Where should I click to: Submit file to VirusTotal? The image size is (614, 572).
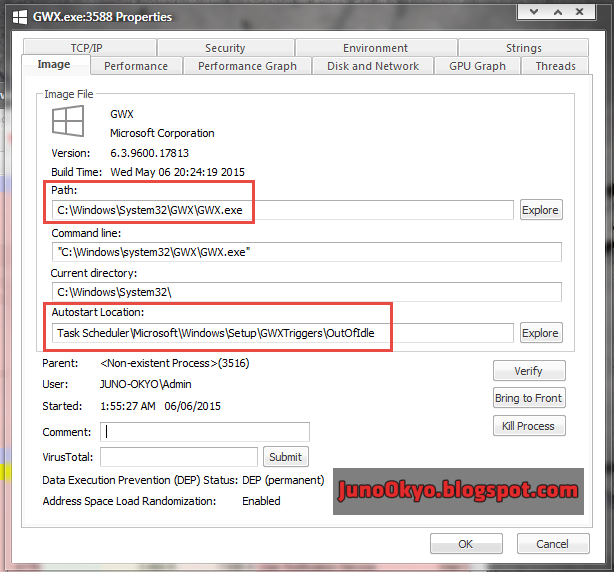[x=286, y=457]
